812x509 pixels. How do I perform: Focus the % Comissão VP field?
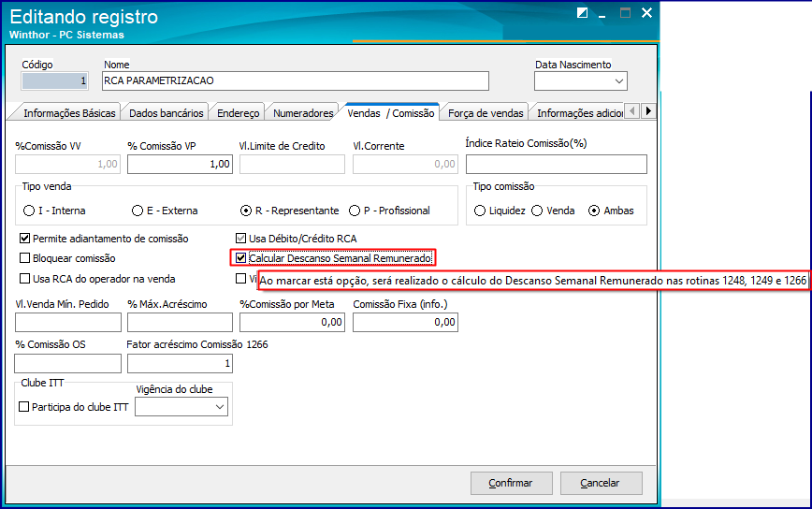(181, 164)
